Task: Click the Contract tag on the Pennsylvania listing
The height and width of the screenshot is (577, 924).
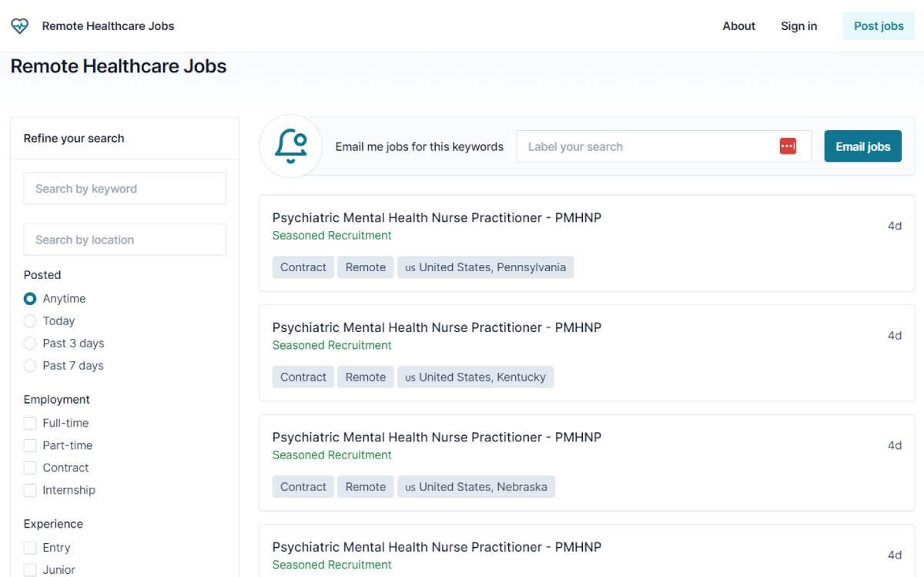Action: pos(303,267)
